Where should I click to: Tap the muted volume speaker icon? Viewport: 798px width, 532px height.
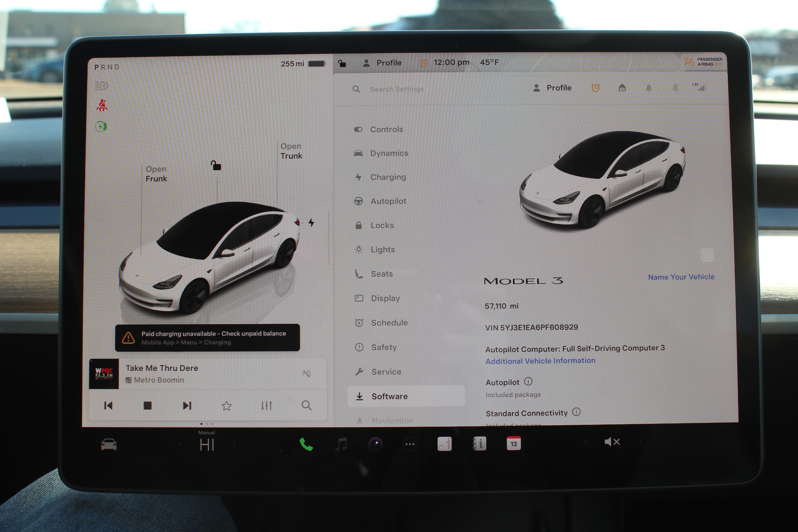(612, 442)
